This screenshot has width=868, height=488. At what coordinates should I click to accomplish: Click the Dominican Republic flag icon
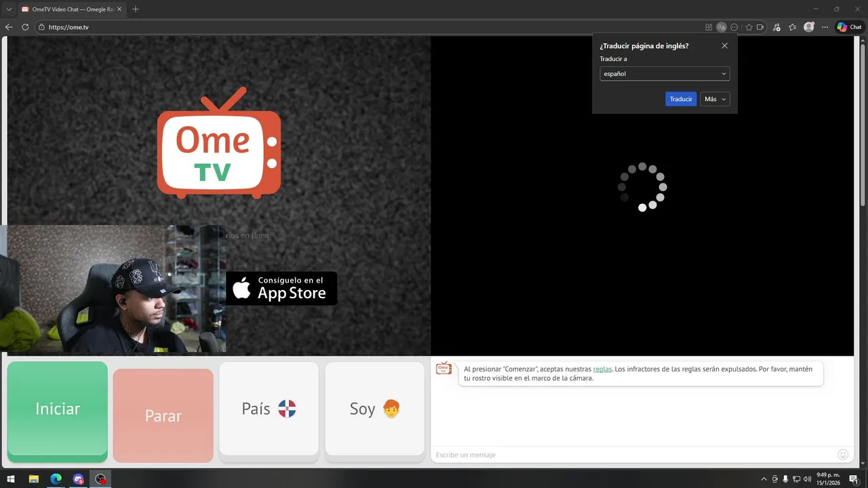tap(287, 409)
